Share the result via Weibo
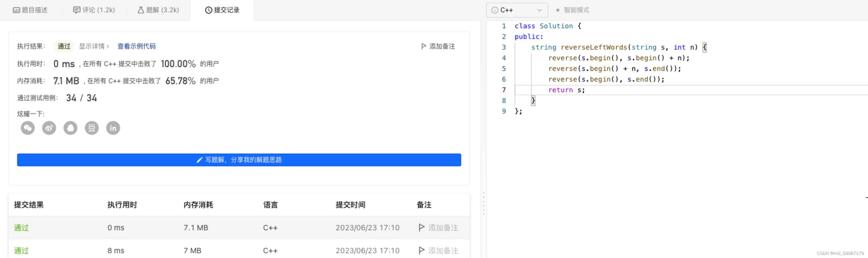Image resolution: width=868 pixels, height=258 pixels. pos(49,128)
